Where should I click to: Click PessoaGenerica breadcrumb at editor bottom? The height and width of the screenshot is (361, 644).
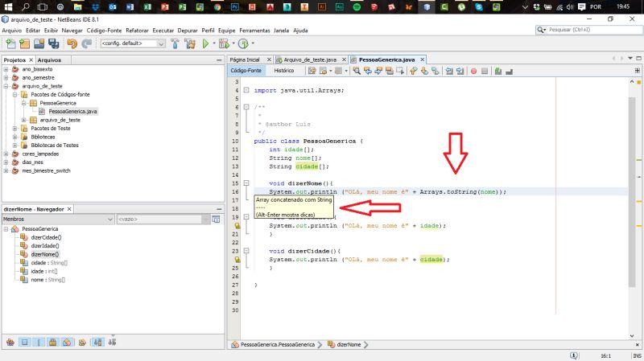pos(278,345)
